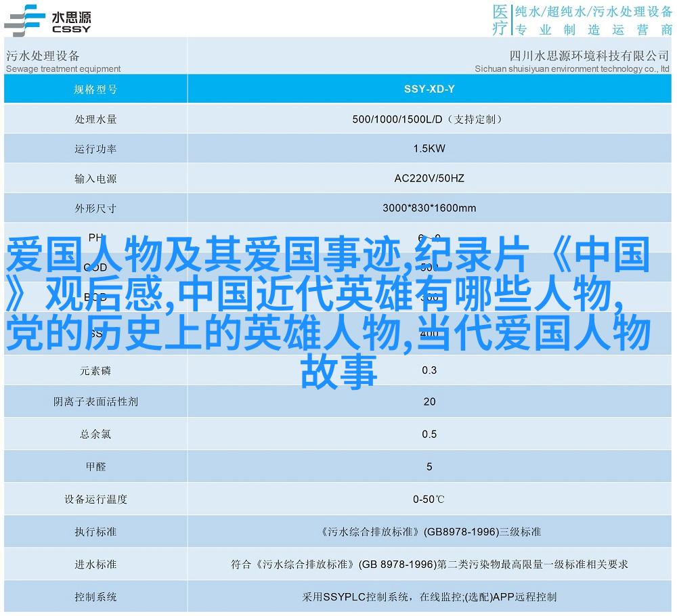Select the 水思源 CSSY brand text
The width and height of the screenshot is (677, 616).
[x=71, y=22]
